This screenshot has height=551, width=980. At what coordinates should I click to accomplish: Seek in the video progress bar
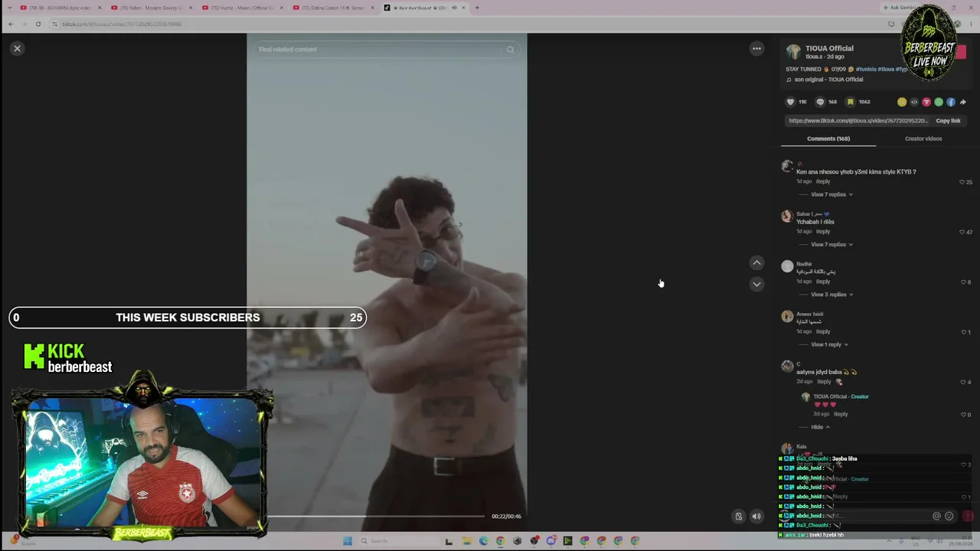376,517
